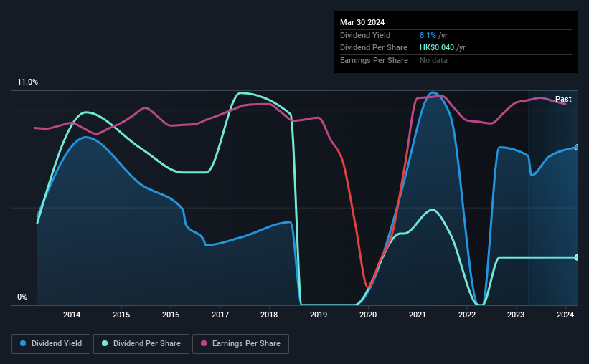Click the tooltip's Dividend Yield row label
The height and width of the screenshot is (364, 589).
pyautogui.click(x=365, y=35)
